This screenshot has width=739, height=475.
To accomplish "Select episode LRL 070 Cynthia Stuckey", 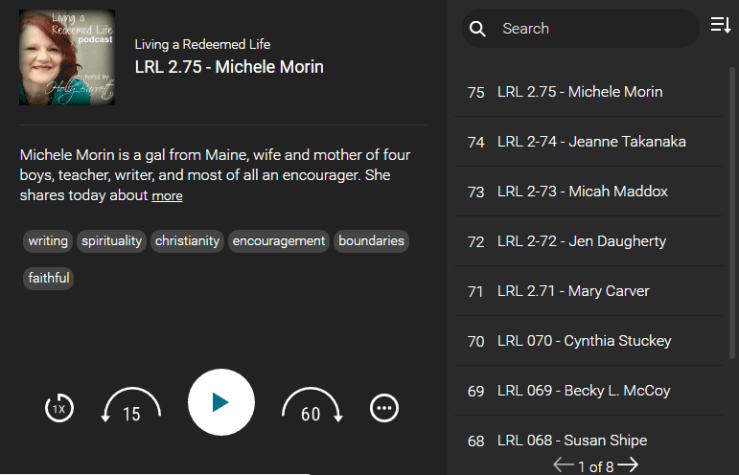I will pos(584,341).
